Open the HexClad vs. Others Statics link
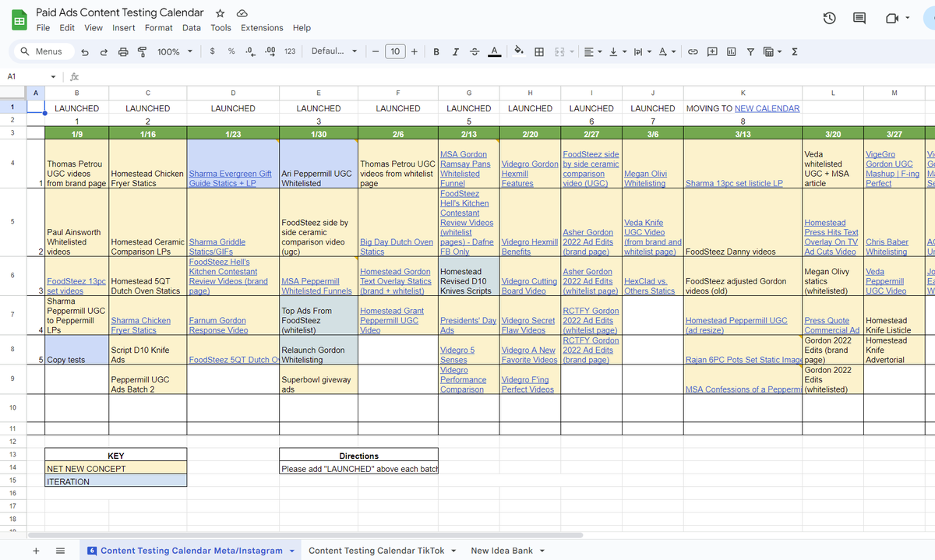Image resolution: width=935 pixels, height=560 pixels. coord(650,286)
